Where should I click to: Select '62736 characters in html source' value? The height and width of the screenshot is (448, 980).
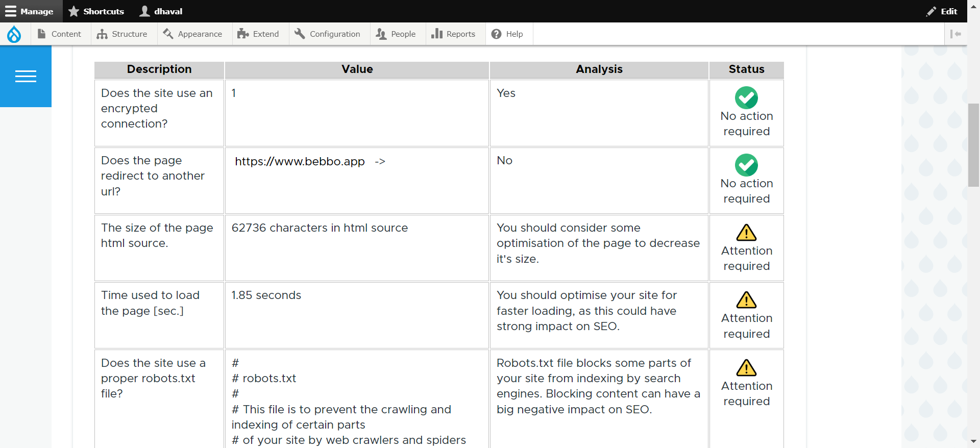pos(320,228)
